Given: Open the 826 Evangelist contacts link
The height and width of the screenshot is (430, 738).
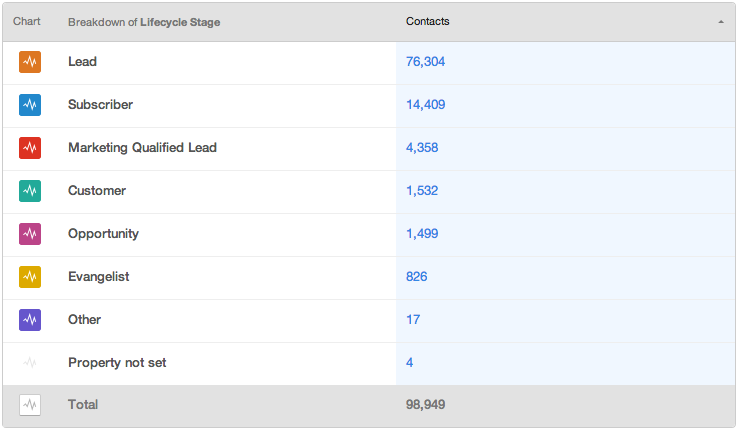Looking at the screenshot, I should click(x=417, y=277).
